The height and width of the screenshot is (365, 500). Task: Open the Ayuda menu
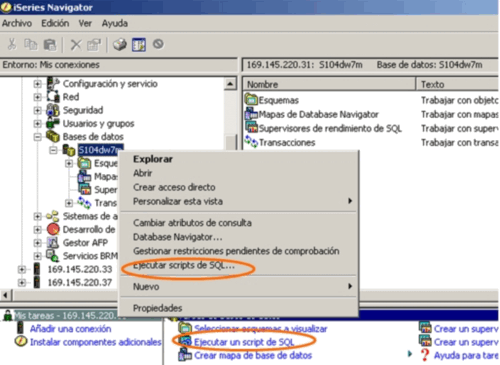coord(115,23)
